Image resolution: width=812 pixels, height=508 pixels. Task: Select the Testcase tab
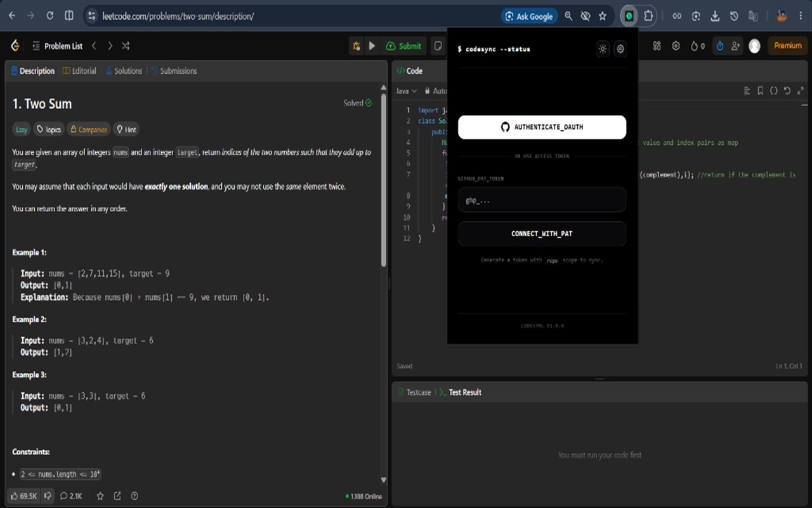pos(414,392)
